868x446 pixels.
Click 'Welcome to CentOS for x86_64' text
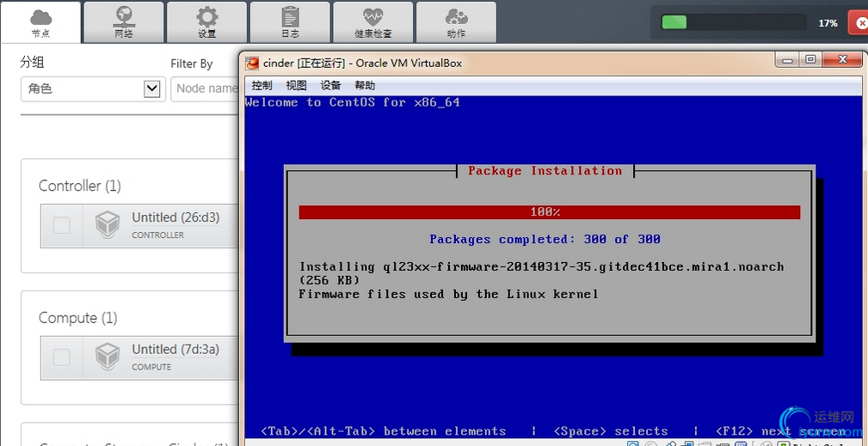(352, 102)
